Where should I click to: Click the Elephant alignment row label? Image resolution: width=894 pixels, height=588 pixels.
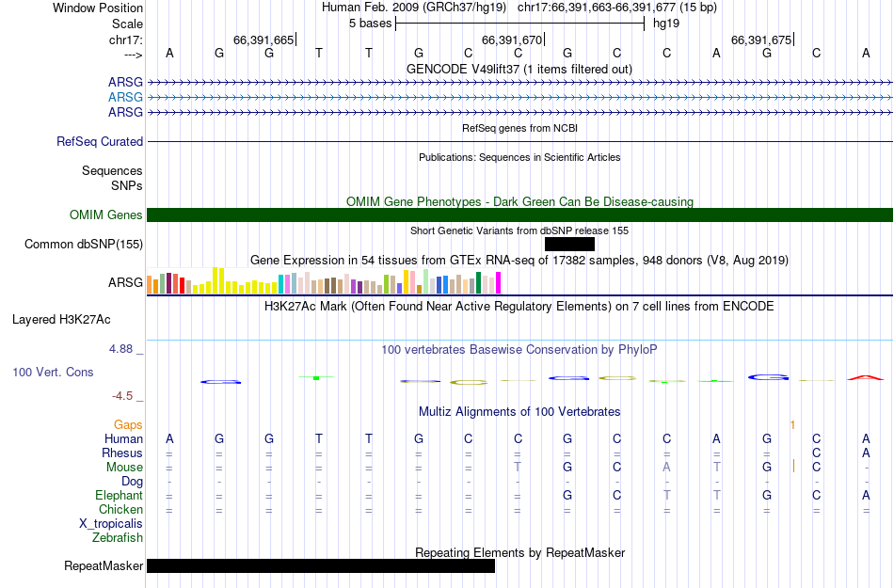coord(119,495)
